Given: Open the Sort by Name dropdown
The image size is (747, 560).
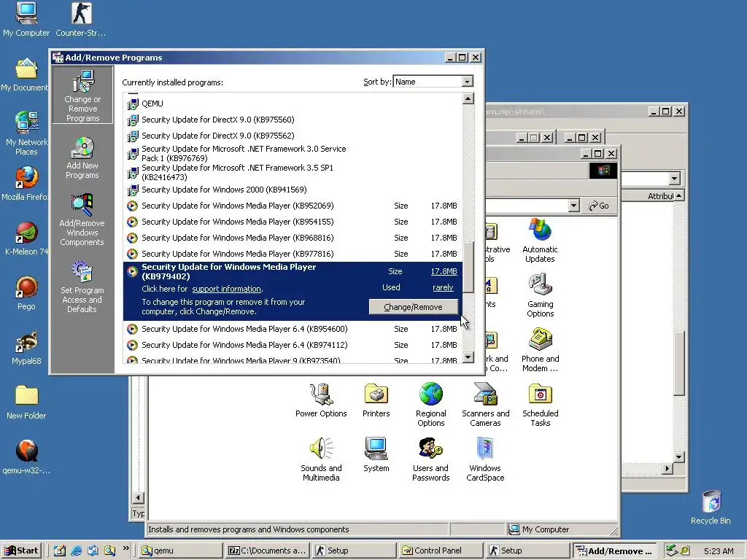Looking at the screenshot, I should pyautogui.click(x=468, y=82).
